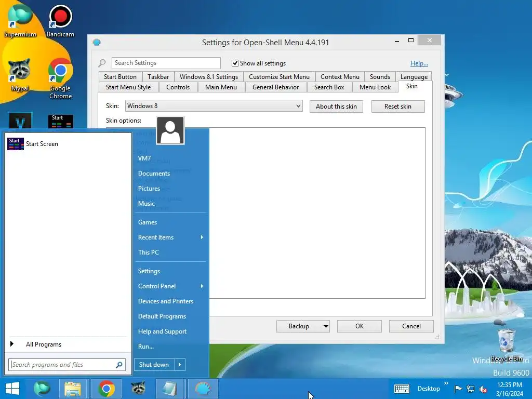Select the Menu Look tab

(375, 87)
